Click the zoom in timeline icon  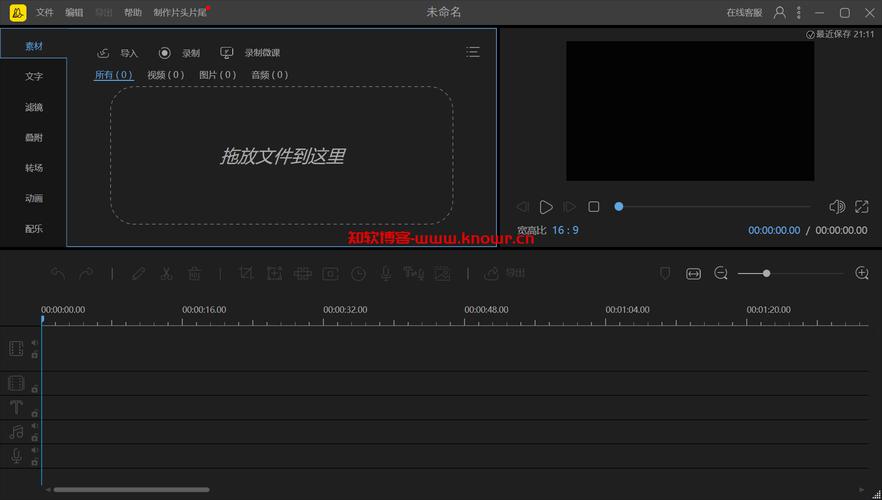tap(862, 273)
